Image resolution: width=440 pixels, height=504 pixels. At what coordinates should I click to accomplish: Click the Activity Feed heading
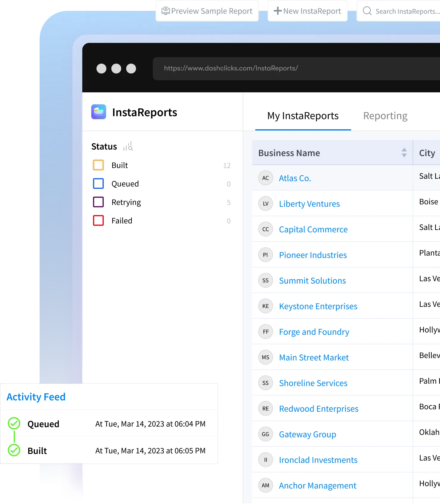point(36,397)
